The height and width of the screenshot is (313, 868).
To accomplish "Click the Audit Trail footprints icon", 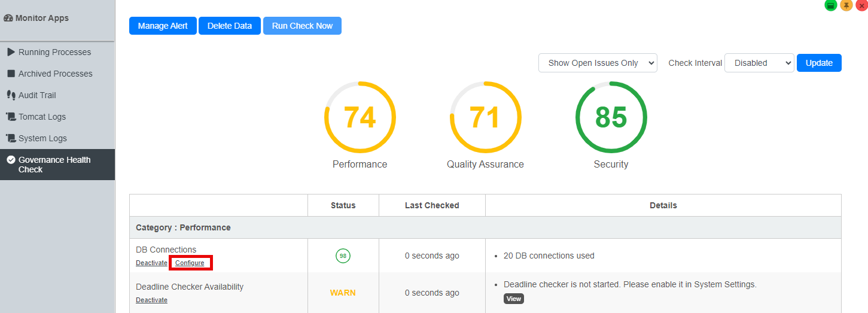I will tap(11, 95).
